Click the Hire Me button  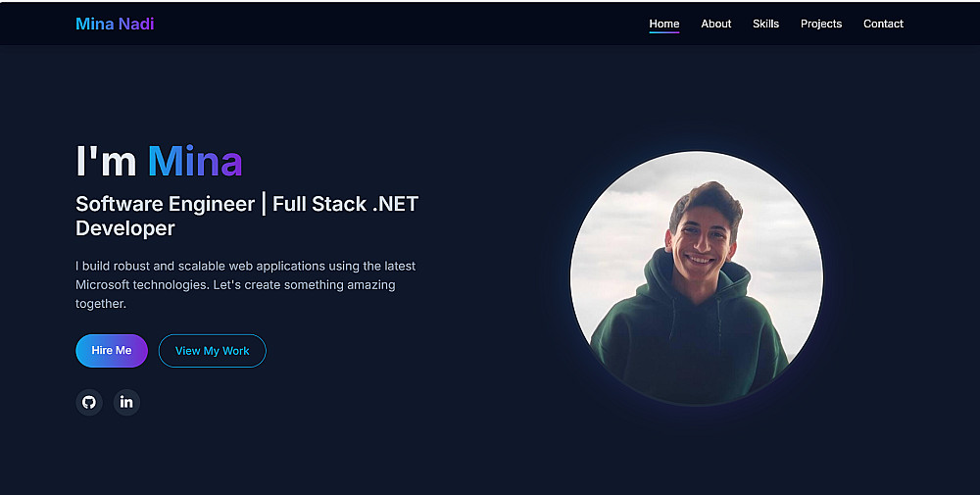tap(112, 351)
